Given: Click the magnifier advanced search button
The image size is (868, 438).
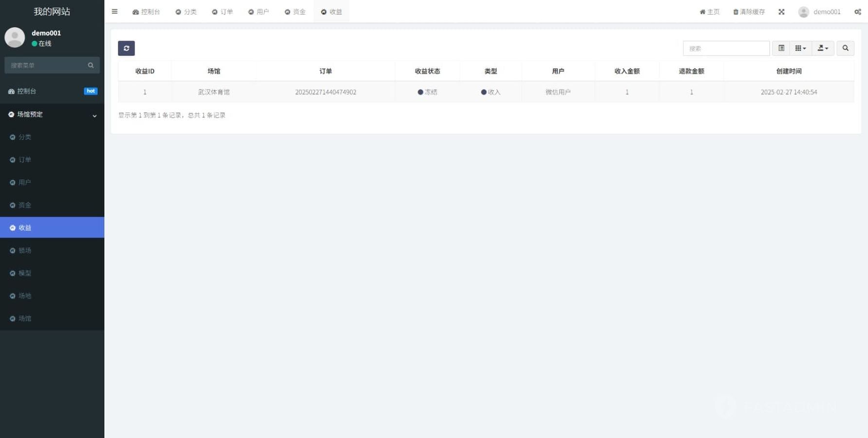Looking at the screenshot, I should tap(845, 48).
